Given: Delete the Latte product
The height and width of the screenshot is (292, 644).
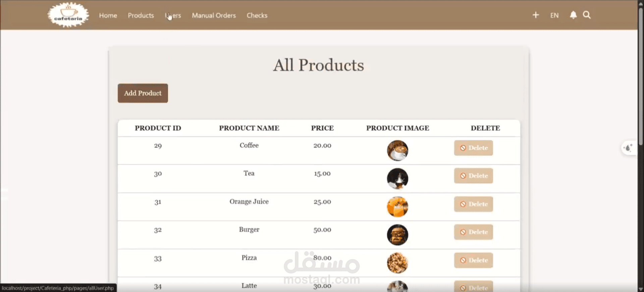Looking at the screenshot, I should coord(474,287).
